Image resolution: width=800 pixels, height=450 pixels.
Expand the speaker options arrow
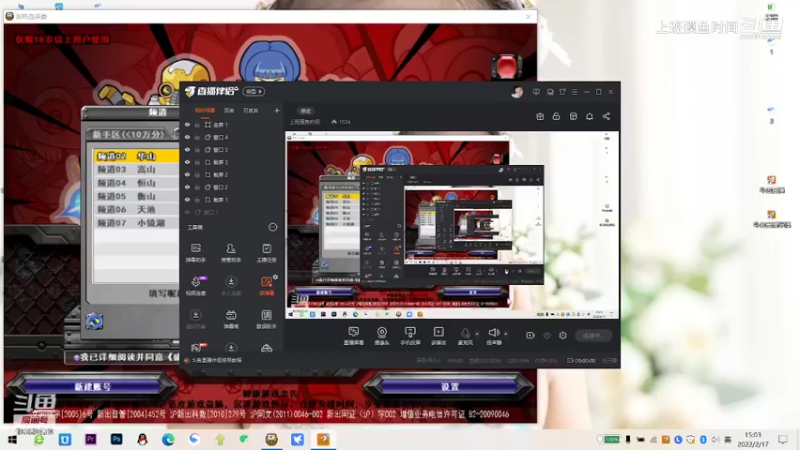506,334
